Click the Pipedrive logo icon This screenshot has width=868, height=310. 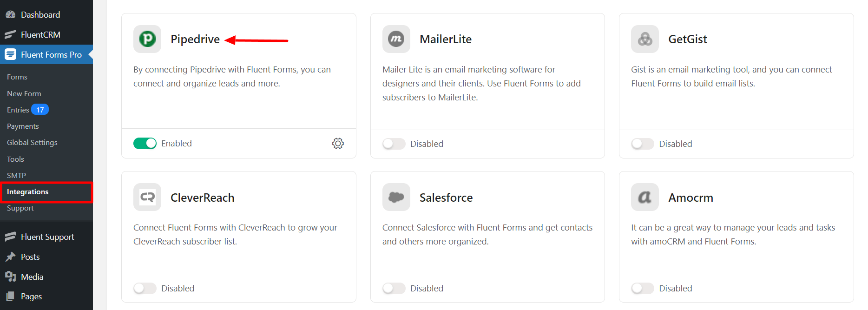click(147, 39)
